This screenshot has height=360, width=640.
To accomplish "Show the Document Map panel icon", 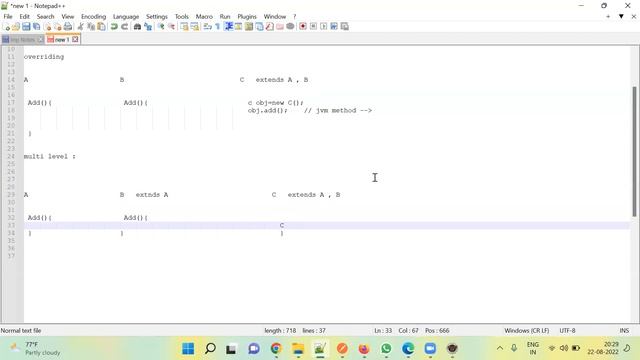I will click(249, 27).
